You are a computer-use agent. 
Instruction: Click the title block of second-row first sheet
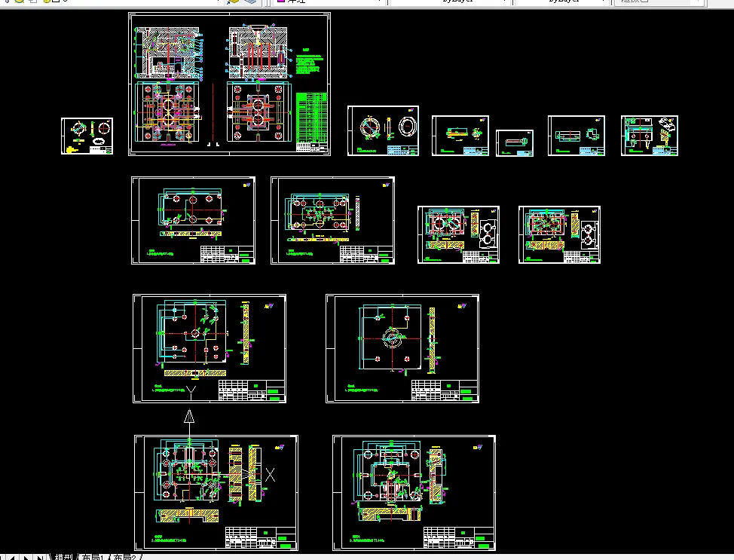pos(227,254)
